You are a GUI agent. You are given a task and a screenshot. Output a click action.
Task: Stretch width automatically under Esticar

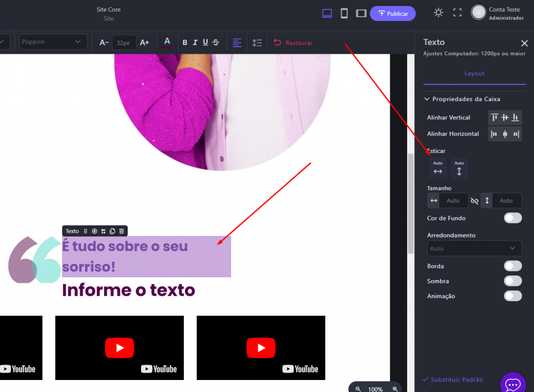[x=438, y=169]
